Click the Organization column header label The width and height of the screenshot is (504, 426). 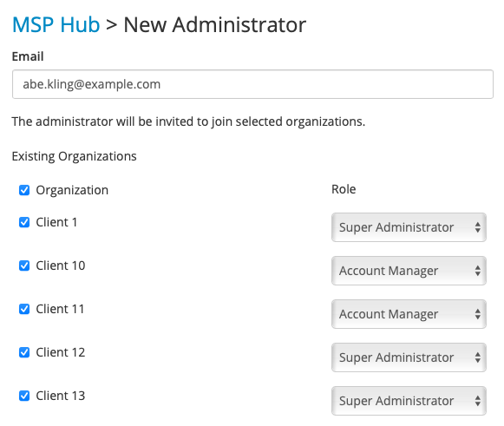(72, 190)
